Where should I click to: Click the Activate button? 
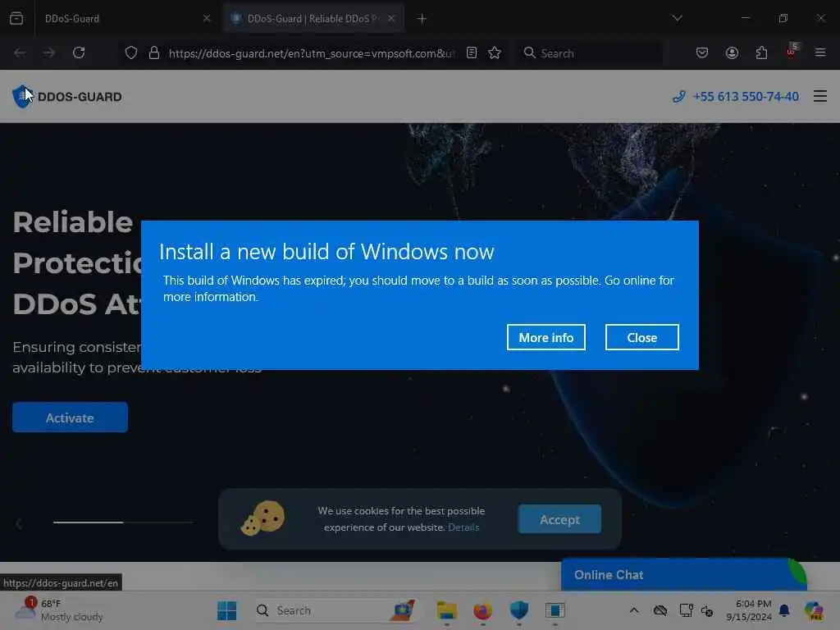pyautogui.click(x=70, y=418)
